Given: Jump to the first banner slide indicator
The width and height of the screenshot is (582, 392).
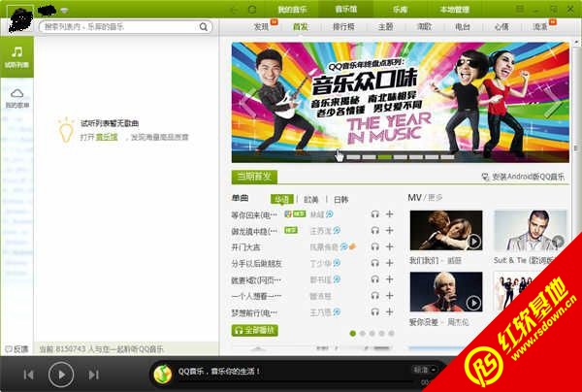Looking at the screenshot, I should pyautogui.click(x=353, y=157).
